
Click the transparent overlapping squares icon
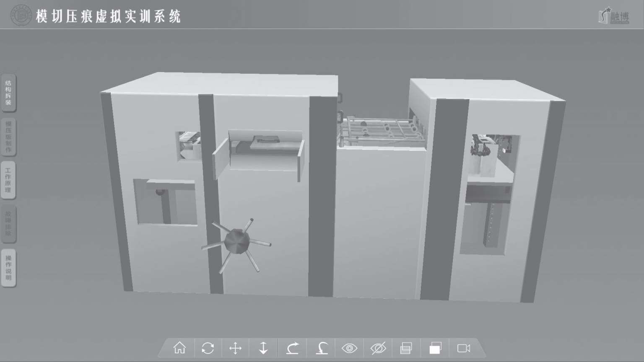tap(406, 348)
